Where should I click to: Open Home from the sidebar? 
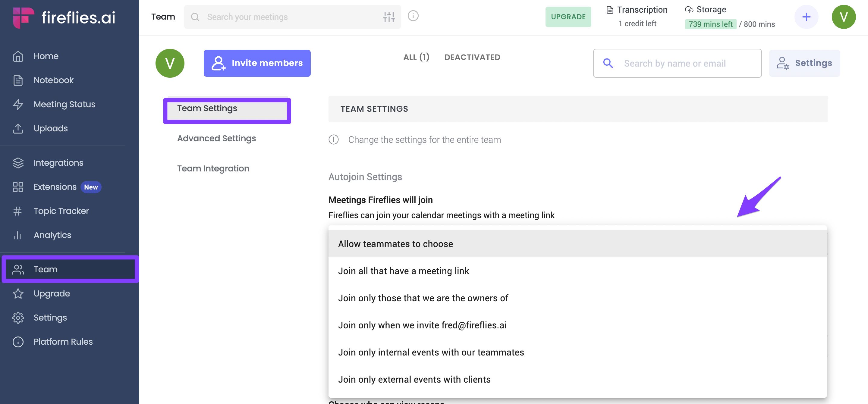[46, 56]
